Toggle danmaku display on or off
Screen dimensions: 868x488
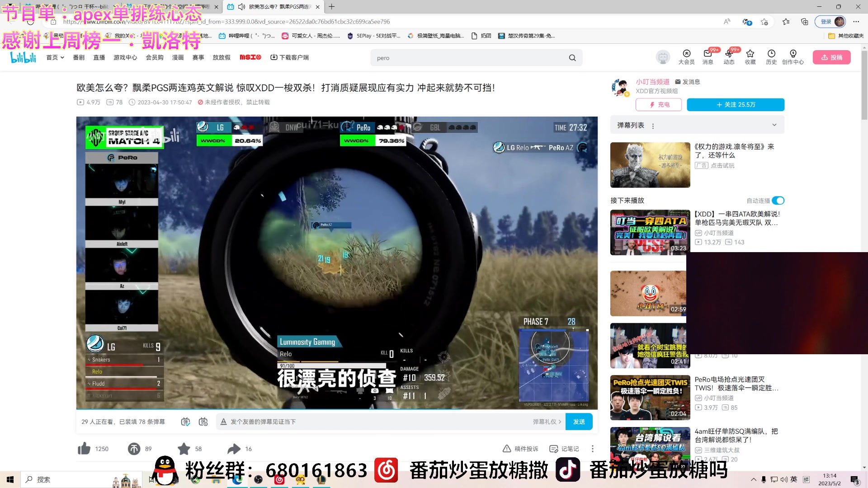coord(185,422)
